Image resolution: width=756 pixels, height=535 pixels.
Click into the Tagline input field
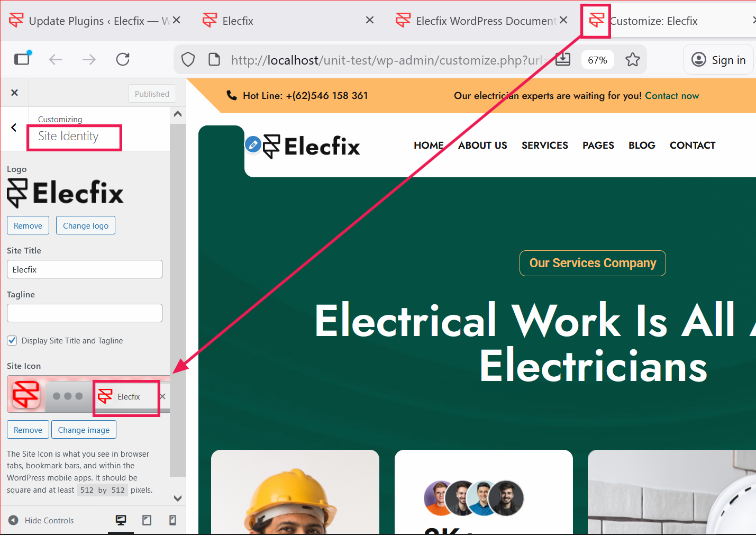pos(85,313)
